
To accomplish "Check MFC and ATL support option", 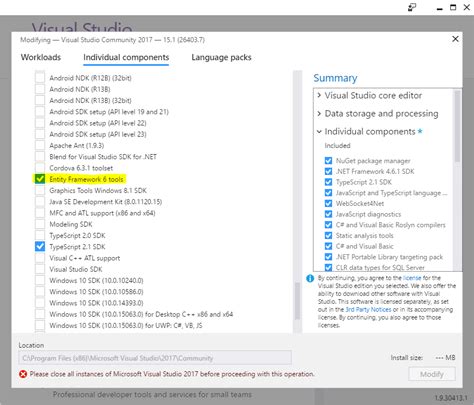I will click(40, 213).
